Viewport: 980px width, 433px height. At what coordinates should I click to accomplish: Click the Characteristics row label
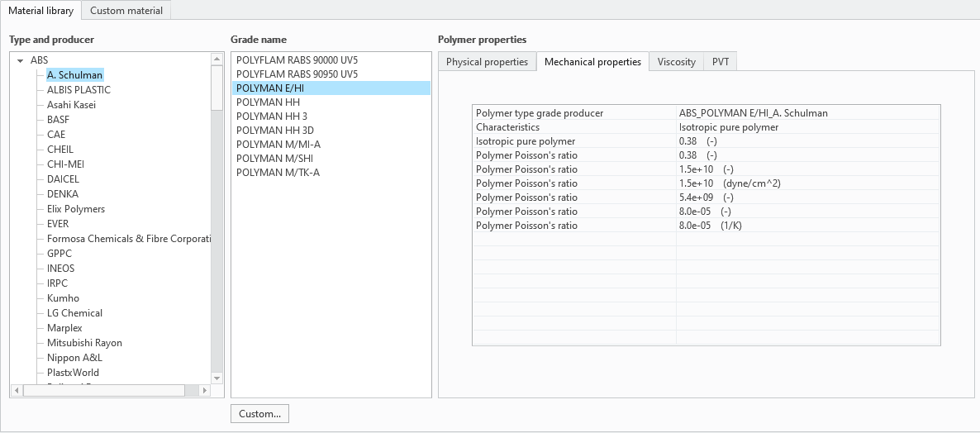(x=507, y=126)
